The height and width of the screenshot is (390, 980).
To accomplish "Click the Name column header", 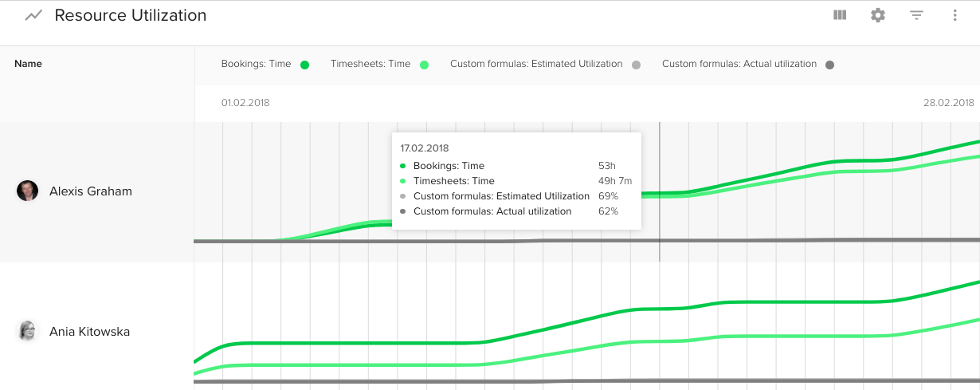I will (x=28, y=64).
